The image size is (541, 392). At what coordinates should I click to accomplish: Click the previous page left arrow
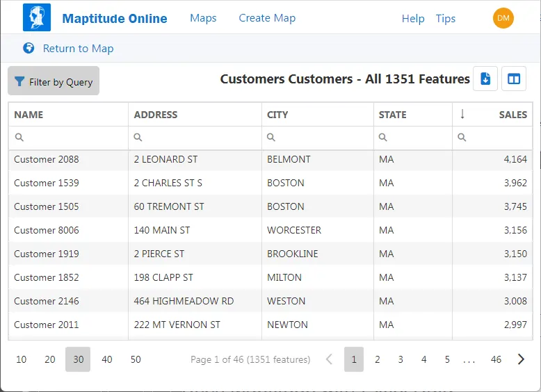(330, 359)
